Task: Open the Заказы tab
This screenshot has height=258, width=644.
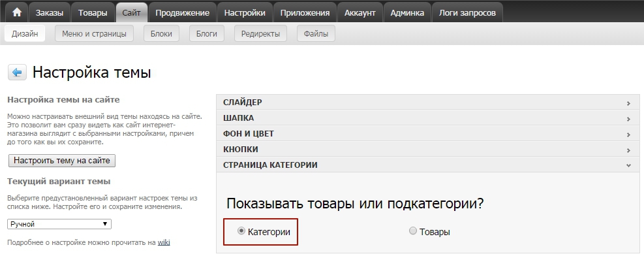Action: point(50,12)
